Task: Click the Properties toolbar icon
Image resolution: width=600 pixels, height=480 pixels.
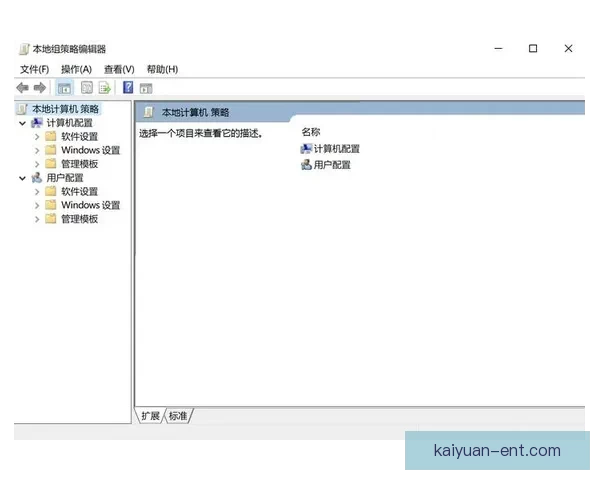Action: click(x=87, y=88)
